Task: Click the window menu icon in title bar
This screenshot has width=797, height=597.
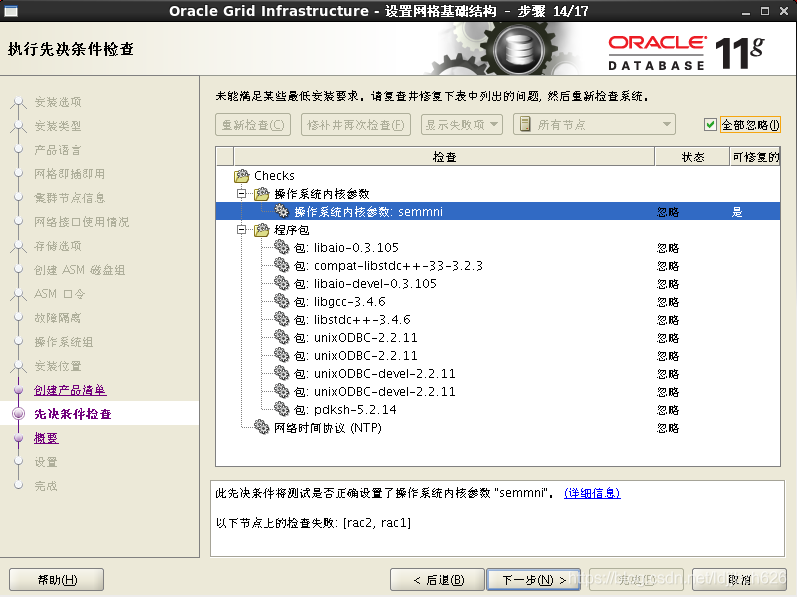Action: point(11,11)
